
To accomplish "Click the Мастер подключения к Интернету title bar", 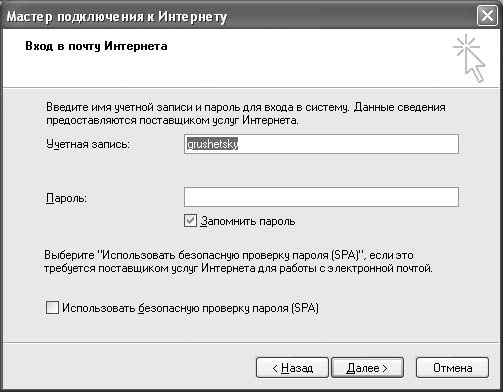I will pos(117,16).
